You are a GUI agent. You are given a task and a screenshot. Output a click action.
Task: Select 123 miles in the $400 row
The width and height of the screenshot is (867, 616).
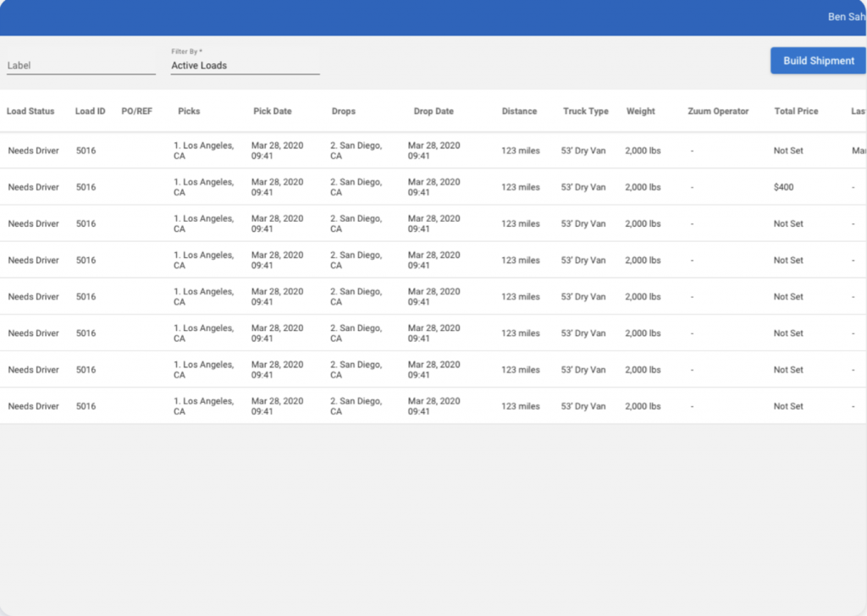pyautogui.click(x=521, y=187)
